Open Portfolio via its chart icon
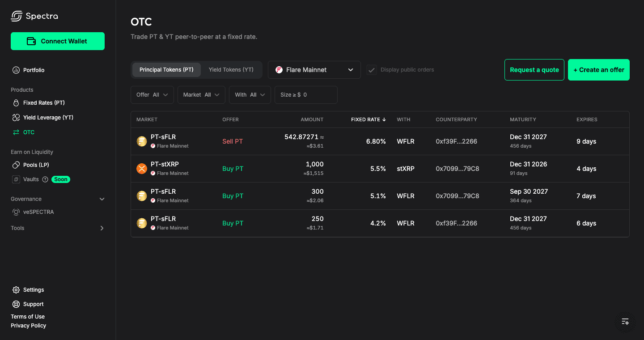The width and height of the screenshot is (644, 340). [16, 70]
